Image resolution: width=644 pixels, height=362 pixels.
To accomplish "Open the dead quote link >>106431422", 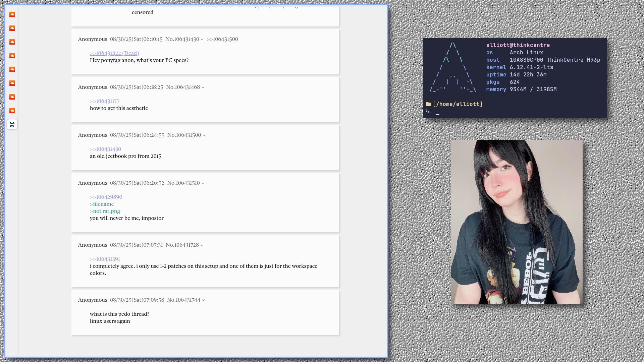I will point(114,53).
